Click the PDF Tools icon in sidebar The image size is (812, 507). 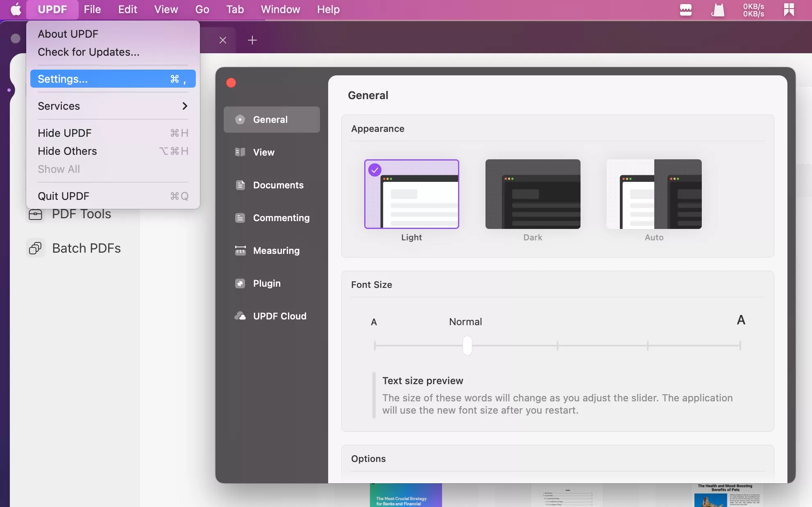pos(35,213)
